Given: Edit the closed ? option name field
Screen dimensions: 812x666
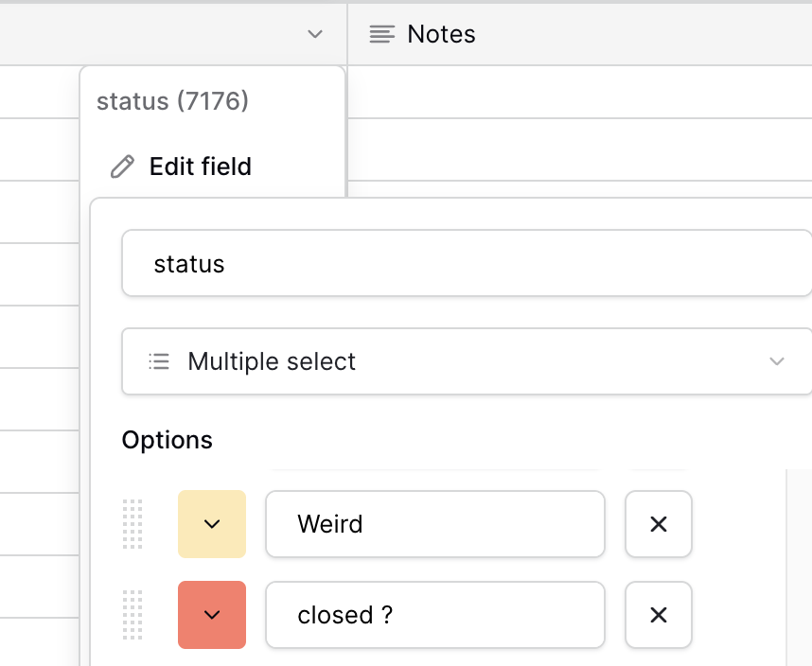Looking at the screenshot, I should tap(435, 615).
